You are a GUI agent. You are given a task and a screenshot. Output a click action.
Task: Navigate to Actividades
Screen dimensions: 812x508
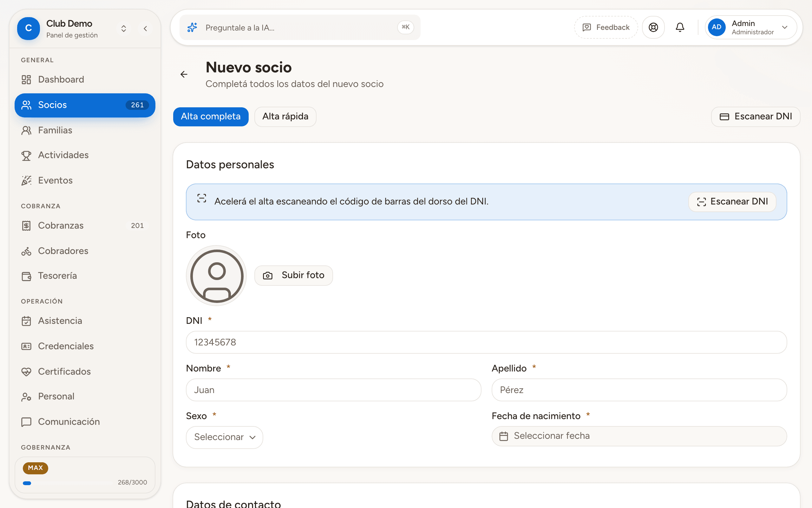pos(85,155)
